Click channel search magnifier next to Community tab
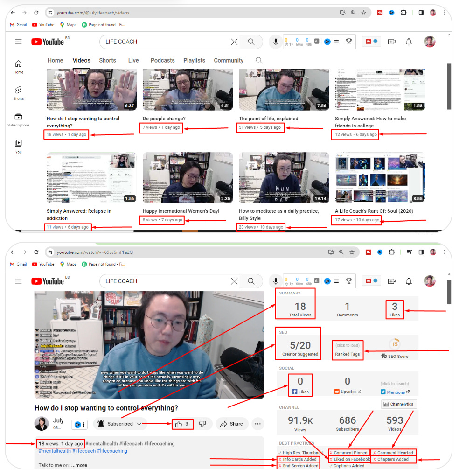 259,60
